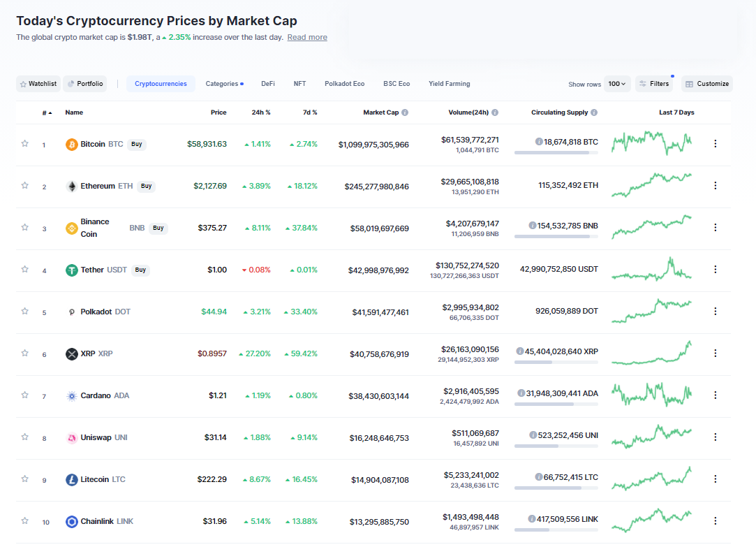Click Buy button next to Tether USDT
The image size is (756, 547).
point(140,270)
